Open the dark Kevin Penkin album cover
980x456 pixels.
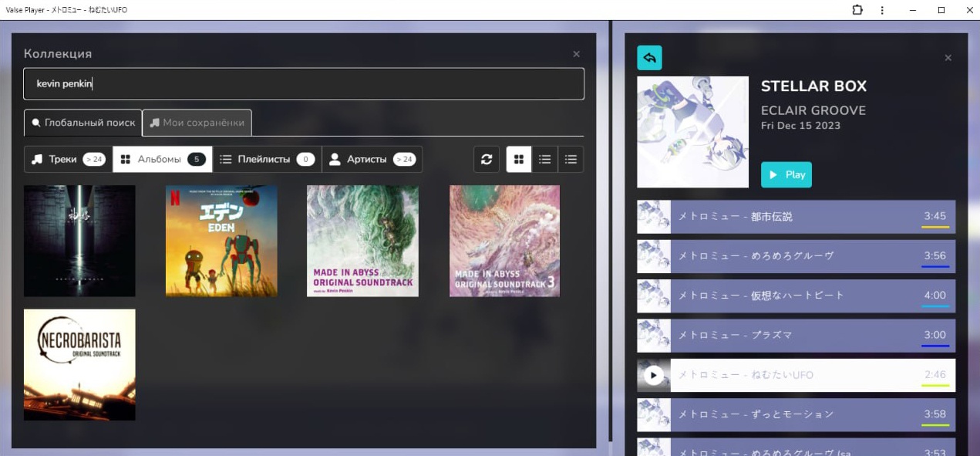pyautogui.click(x=79, y=241)
